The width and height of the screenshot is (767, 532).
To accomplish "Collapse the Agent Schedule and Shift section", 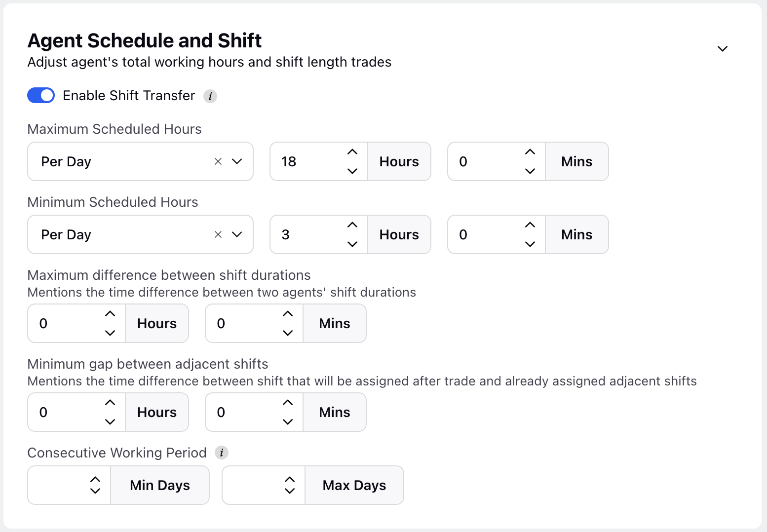I will pos(723,48).
